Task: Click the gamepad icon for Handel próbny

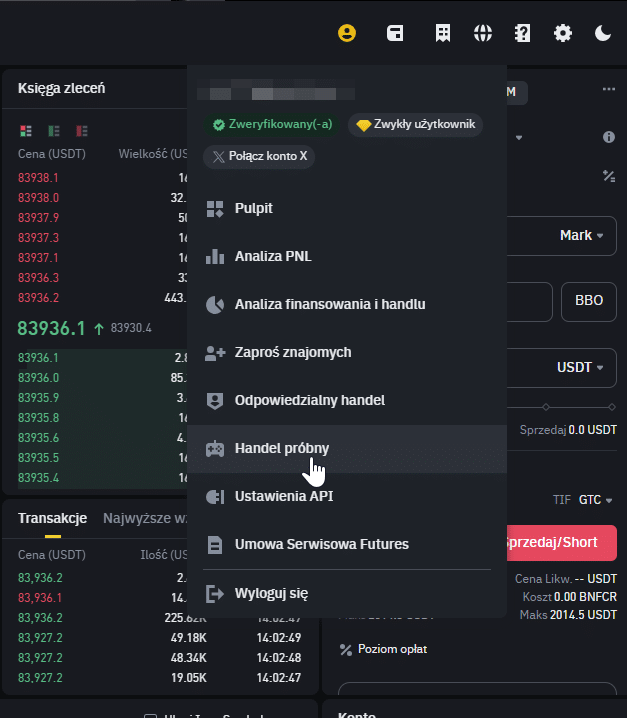Action: (215, 449)
